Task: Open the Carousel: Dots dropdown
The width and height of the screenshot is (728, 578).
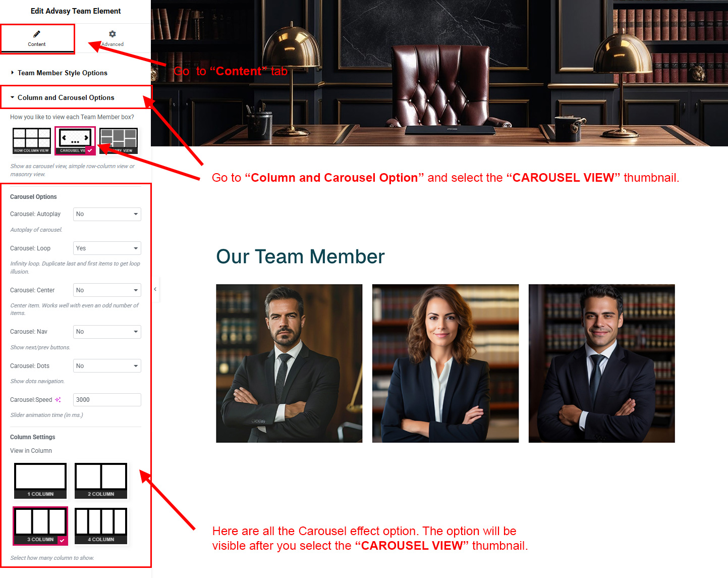Action: tap(107, 366)
